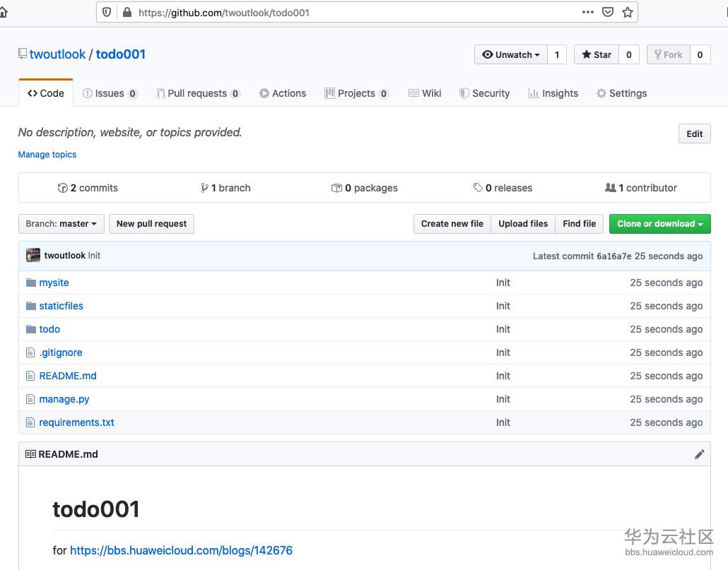728x570 pixels.
Task: Click Upload files button
Action: point(523,223)
